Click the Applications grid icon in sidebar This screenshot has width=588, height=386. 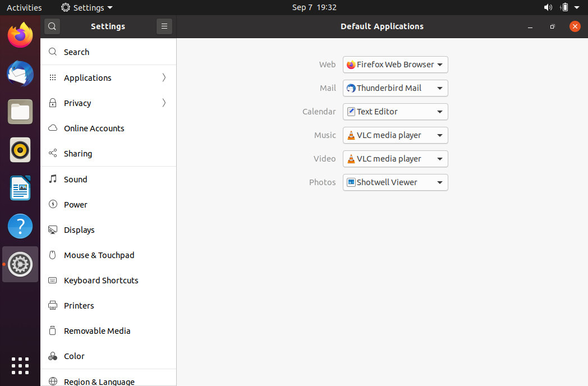pyautogui.click(x=53, y=77)
